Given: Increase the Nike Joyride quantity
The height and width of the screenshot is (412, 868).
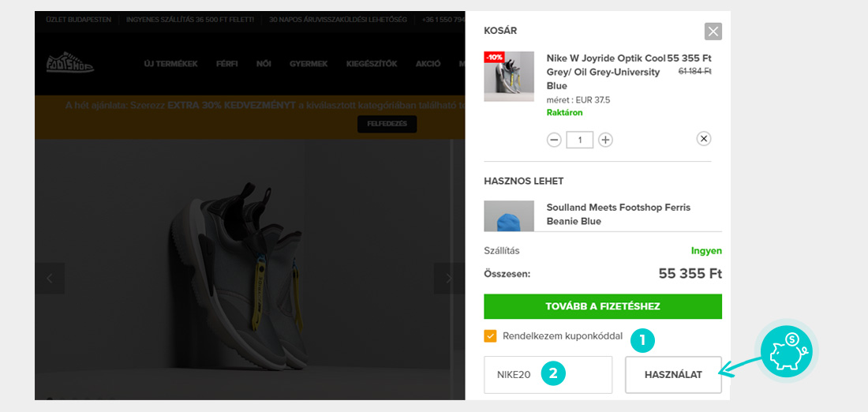Looking at the screenshot, I should click(x=605, y=140).
